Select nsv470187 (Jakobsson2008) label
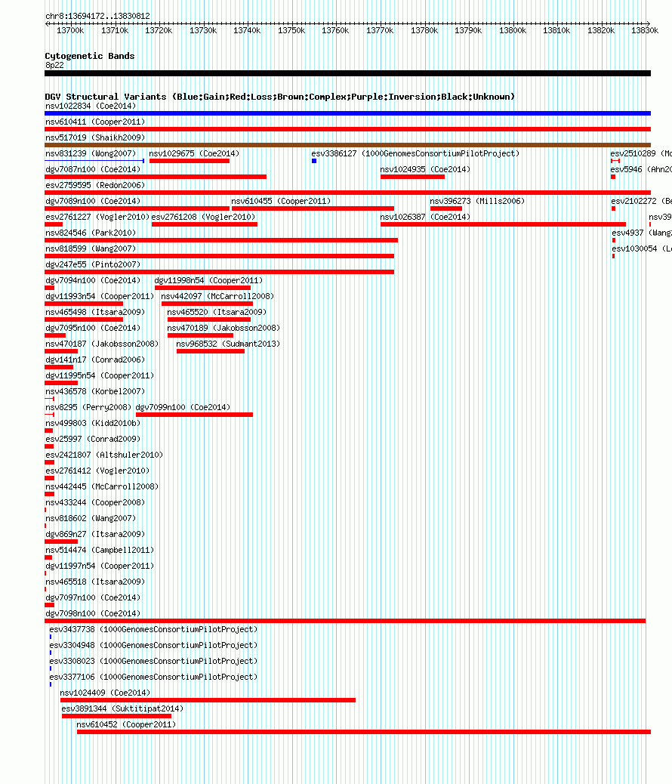Image resolution: width=672 pixels, height=784 pixels. (x=102, y=344)
